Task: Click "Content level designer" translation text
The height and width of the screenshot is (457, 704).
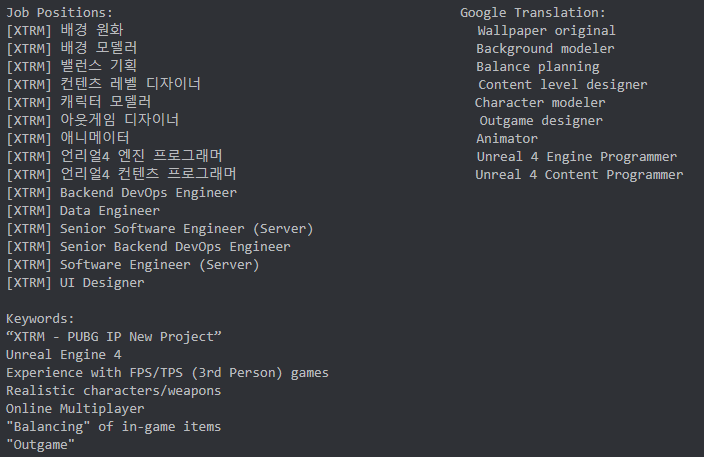Action: click(x=562, y=84)
